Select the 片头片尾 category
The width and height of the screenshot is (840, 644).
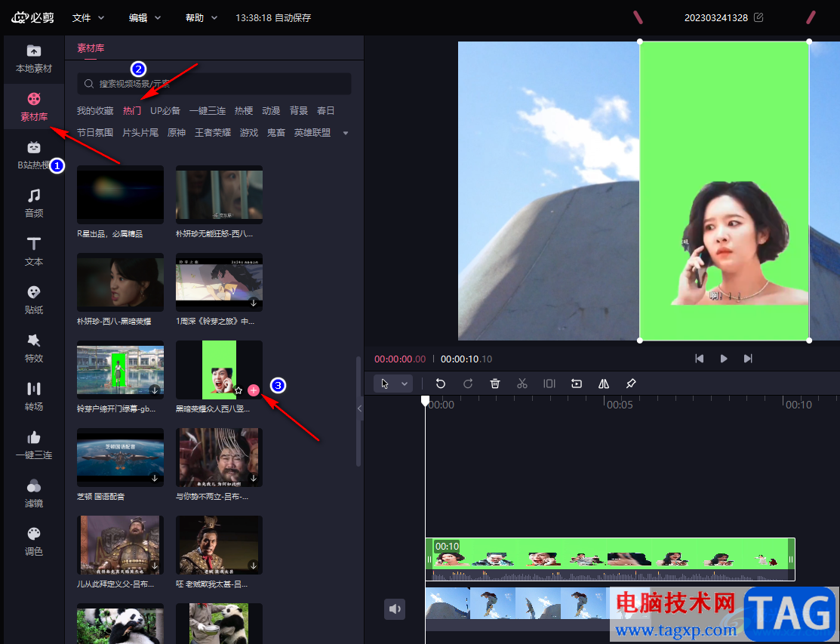[140, 132]
